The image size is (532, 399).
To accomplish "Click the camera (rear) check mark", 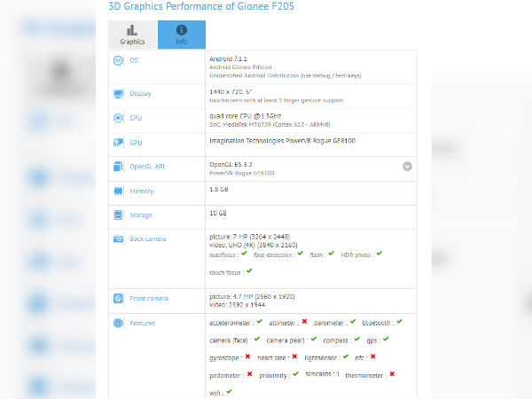I will [x=314, y=339].
